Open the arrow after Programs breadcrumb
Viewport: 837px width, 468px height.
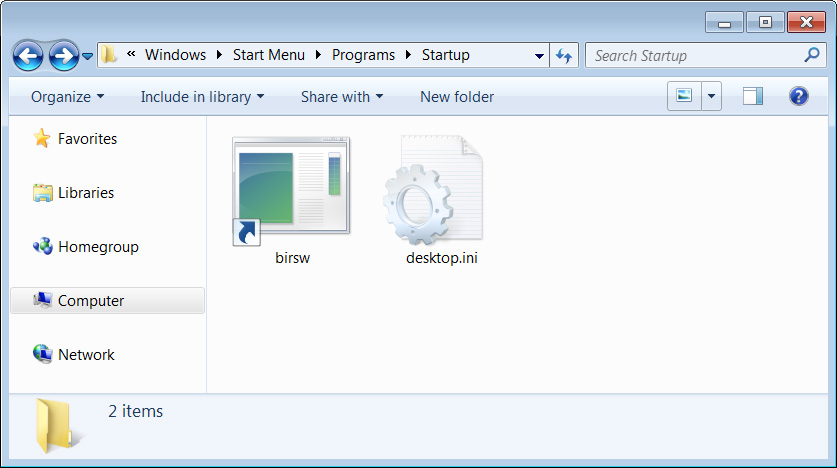(x=408, y=55)
